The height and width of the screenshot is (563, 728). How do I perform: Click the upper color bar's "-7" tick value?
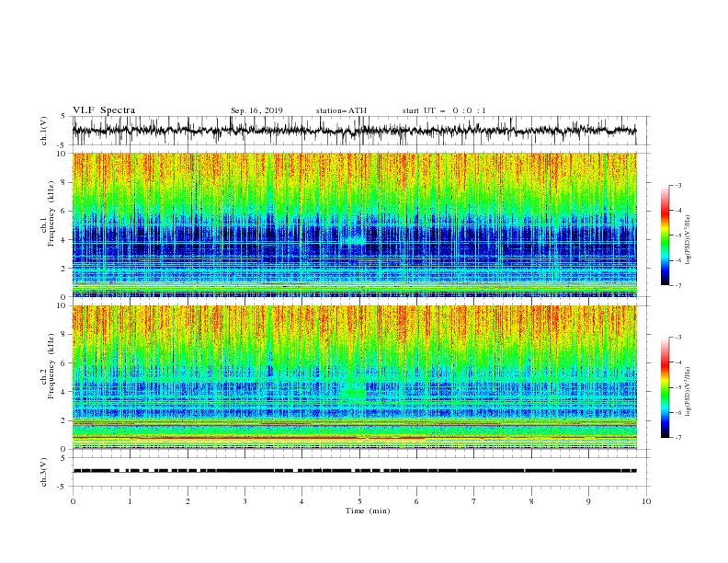pos(677,285)
